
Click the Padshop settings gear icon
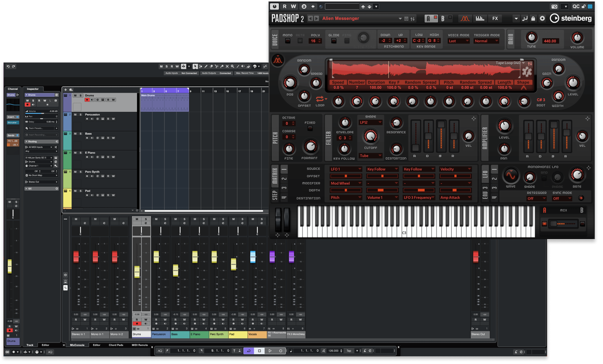point(542,19)
